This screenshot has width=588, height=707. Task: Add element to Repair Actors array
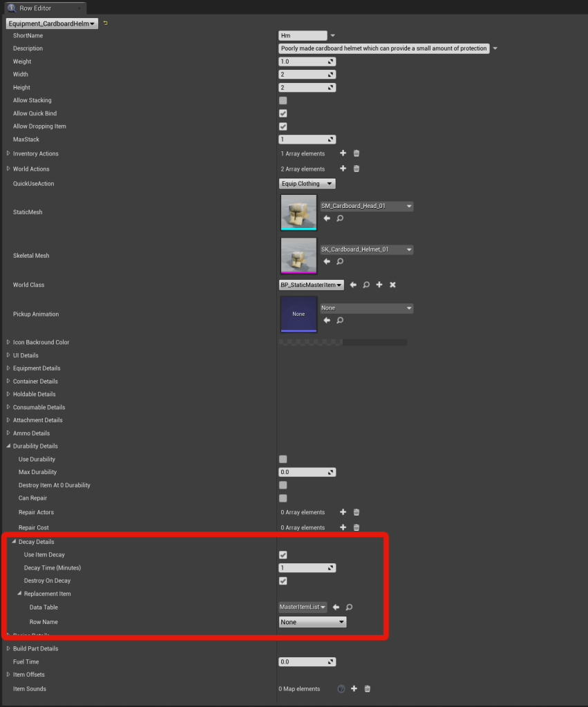(343, 512)
